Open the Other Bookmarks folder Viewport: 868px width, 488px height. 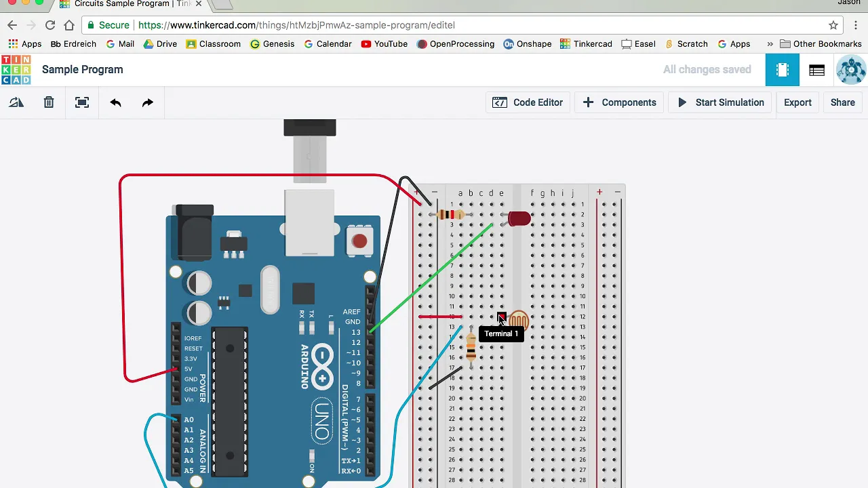821,44
